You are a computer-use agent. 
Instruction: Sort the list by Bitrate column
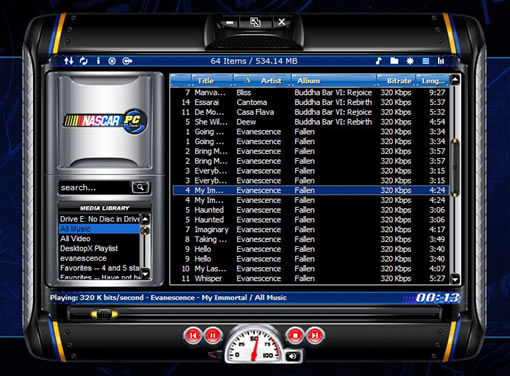396,81
